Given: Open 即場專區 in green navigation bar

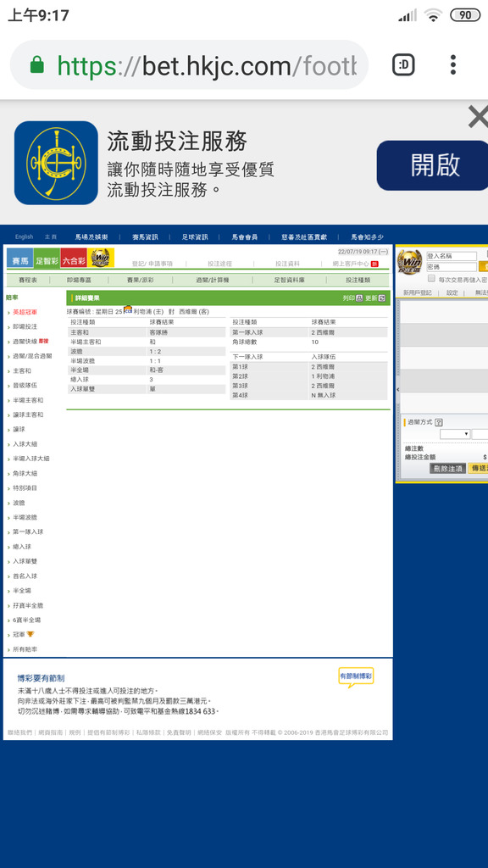Looking at the screenshot, I should pos(77,281).
